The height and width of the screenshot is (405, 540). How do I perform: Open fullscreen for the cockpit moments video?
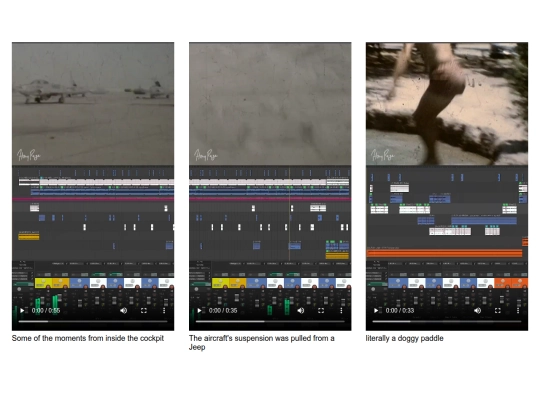click(144, 311)
